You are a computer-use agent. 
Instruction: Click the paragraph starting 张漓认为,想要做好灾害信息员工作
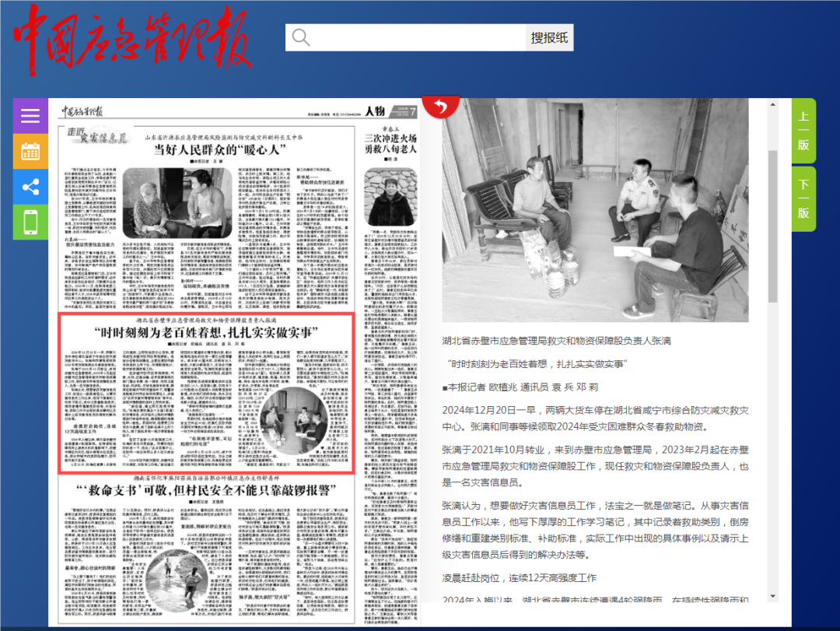click(x=595, y=530)
